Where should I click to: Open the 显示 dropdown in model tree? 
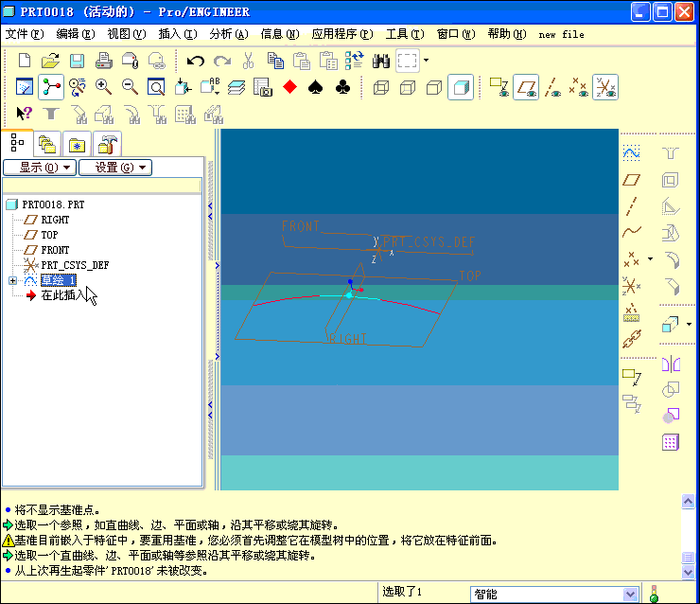[x=40, y=168]
